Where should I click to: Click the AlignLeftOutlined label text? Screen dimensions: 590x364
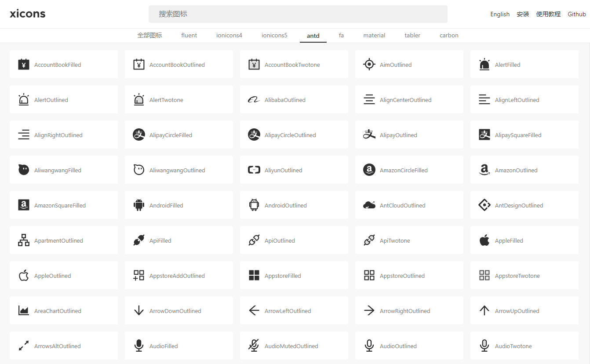tap(517, 100)
